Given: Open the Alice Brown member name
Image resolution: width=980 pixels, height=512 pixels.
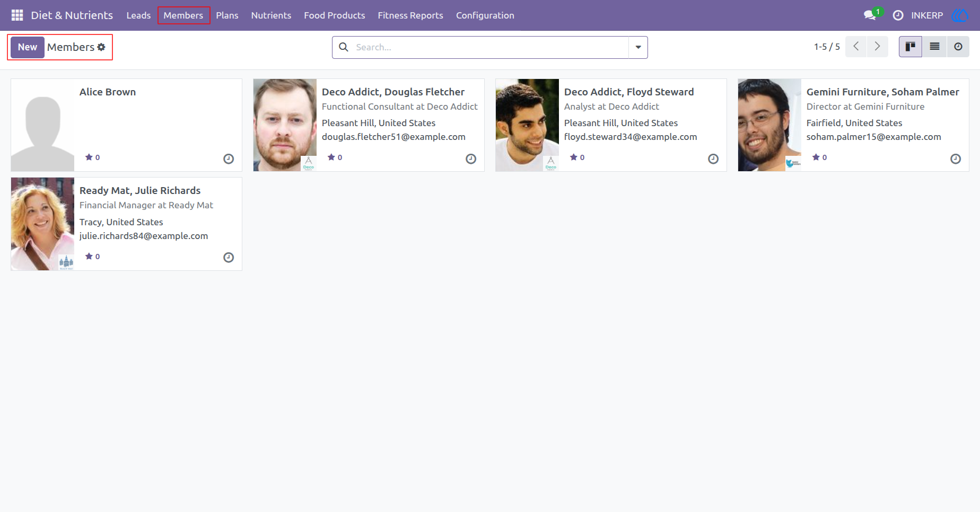Looking at the screenshot, I should point(108,92).
